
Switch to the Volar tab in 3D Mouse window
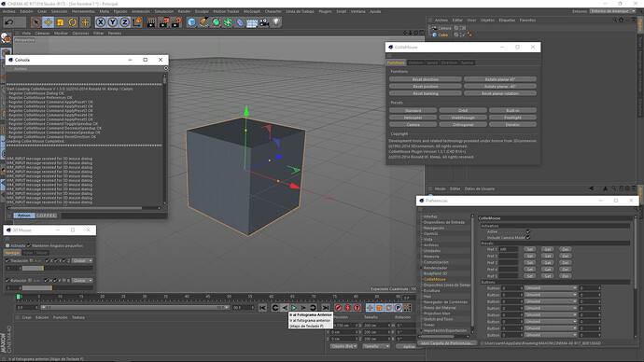pyautogui.click(x=28, y=253)
